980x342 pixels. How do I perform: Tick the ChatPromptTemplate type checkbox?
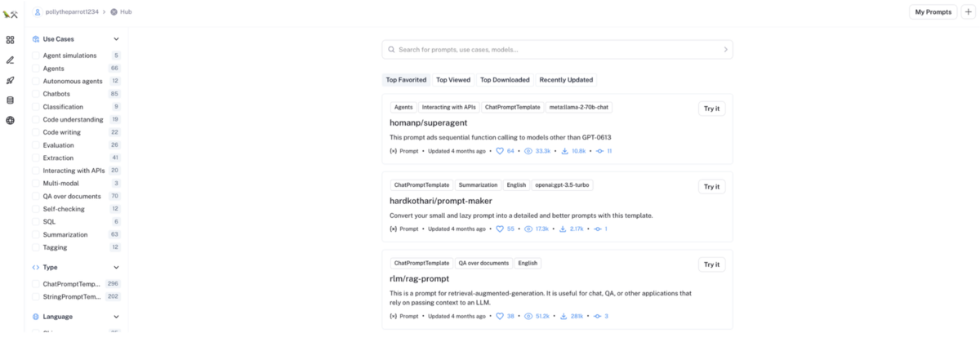point(36,283)
